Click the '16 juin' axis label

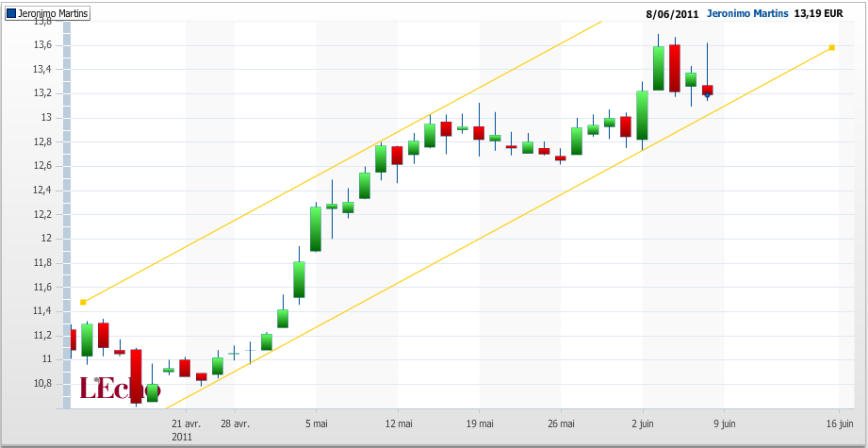pos(839,424)
